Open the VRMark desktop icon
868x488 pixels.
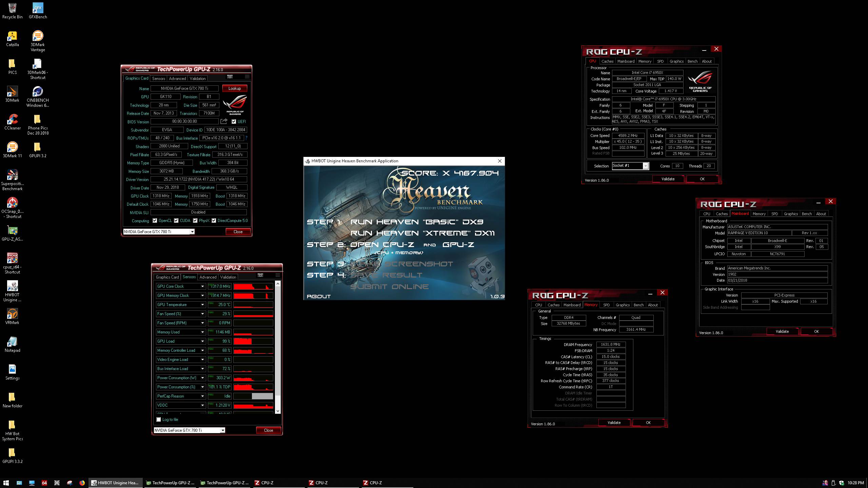[x=13, y=317]
